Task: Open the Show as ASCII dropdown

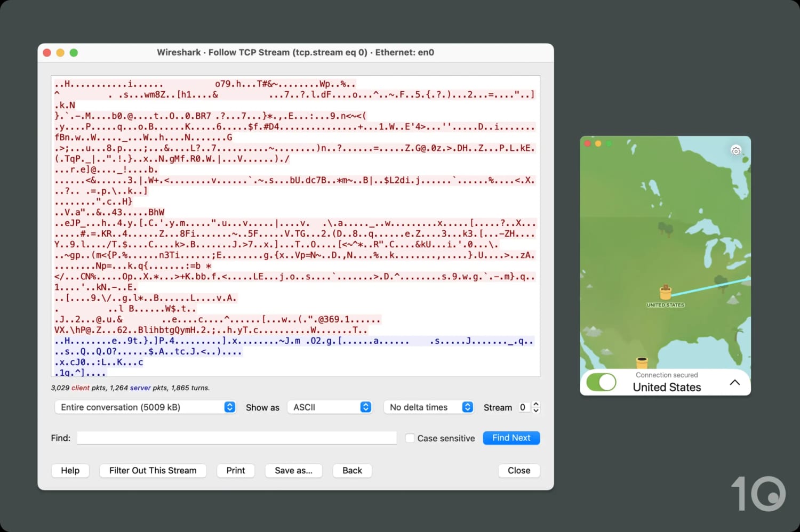Action: click(x=329, y=407)
